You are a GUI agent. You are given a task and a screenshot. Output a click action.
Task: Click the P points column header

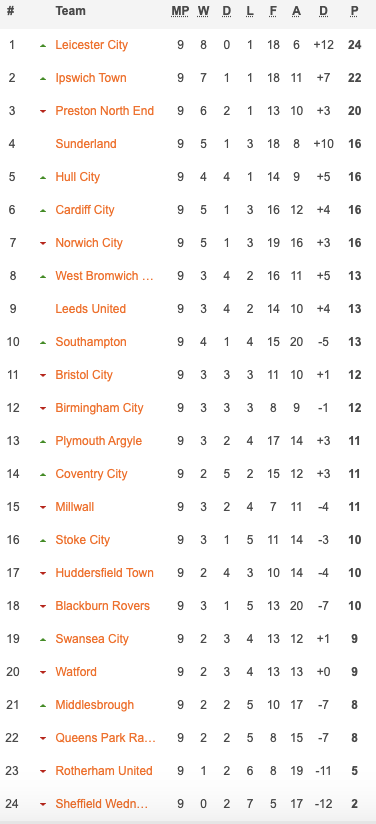(x=354, y=11)
